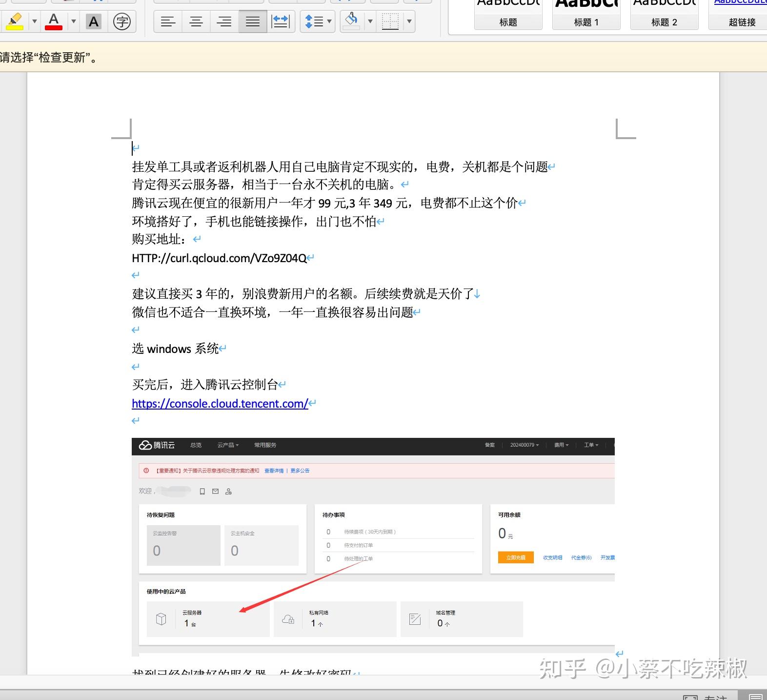Apply the red font color
The height and width of the screenshot is (700, 767).
[54, 21]
